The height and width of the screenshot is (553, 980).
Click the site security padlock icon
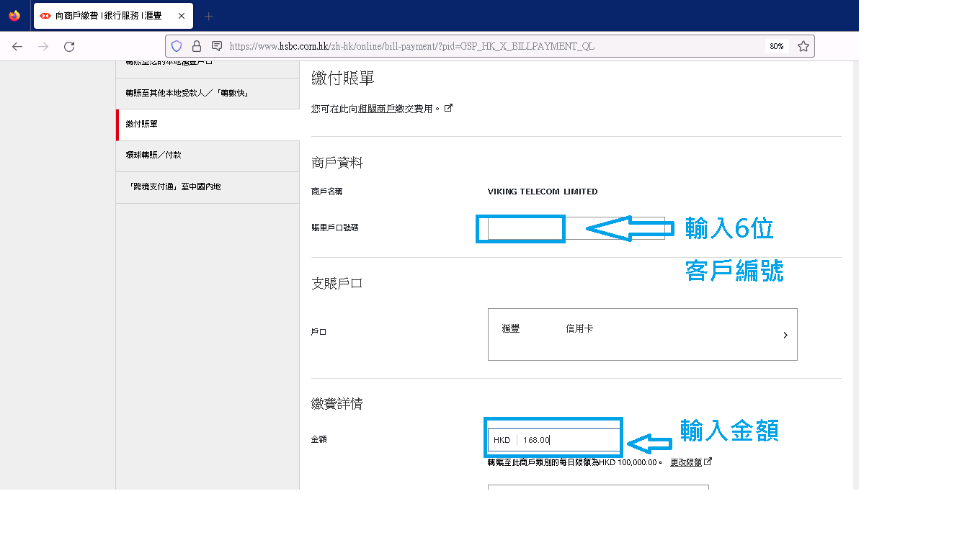pos(196,46)
